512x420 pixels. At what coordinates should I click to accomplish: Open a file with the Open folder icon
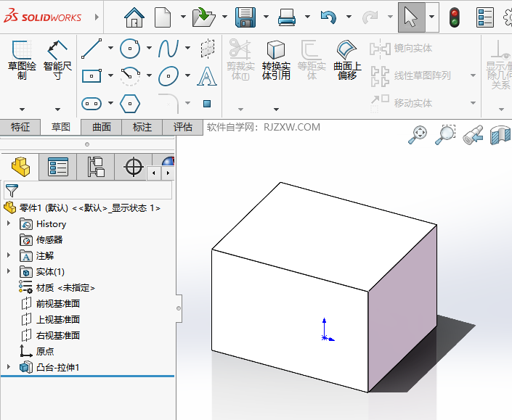(x=204, y=17)
